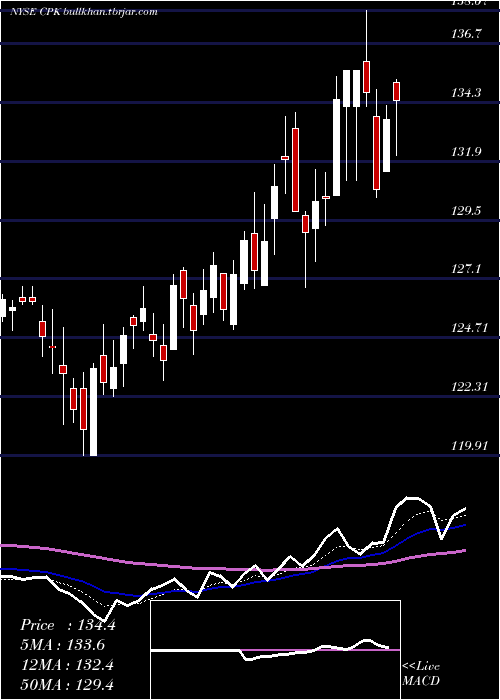The height and width of the screenshot is (700, 500).
Task: Select the 124.71 price axis label
Action: pos(470,328)
